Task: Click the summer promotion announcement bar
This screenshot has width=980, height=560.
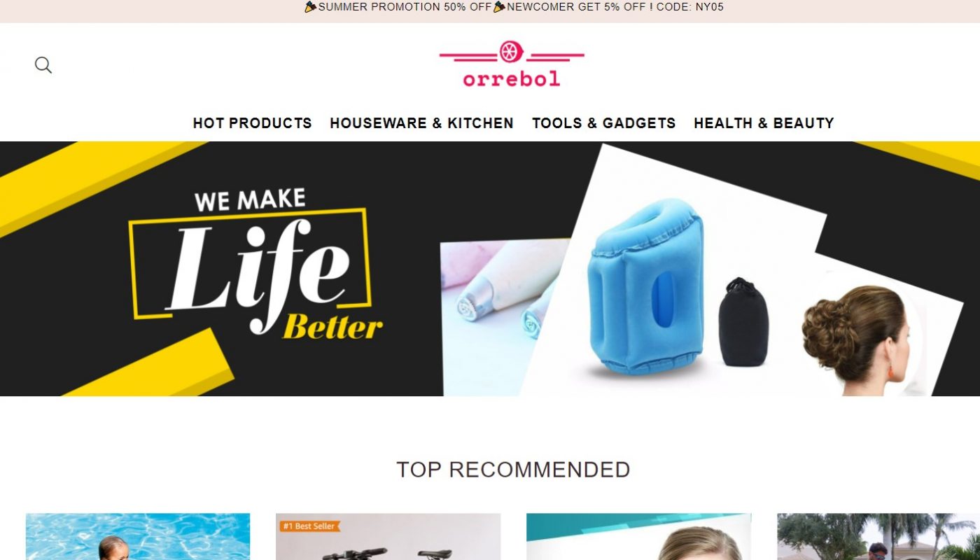Action: point(490,11)
